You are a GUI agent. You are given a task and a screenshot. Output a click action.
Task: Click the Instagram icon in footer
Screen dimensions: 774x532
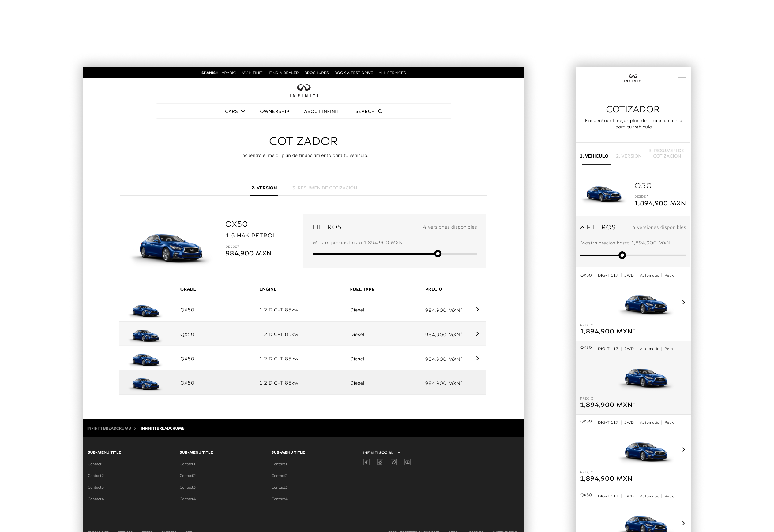380,462
